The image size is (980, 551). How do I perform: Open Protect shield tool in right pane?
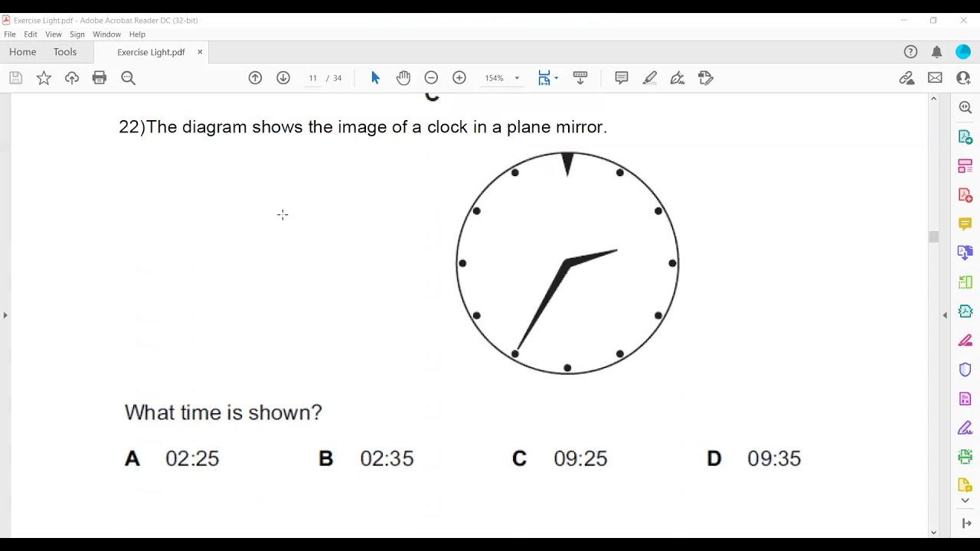point(965,370)
